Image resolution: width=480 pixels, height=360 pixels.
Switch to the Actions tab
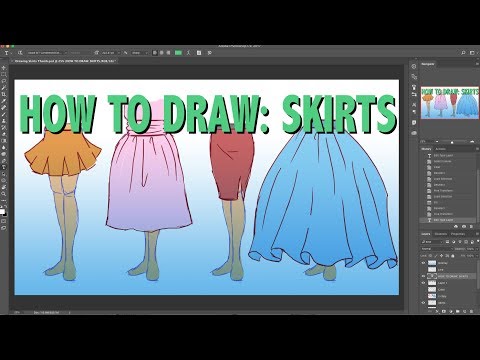[x=441, y=149]
